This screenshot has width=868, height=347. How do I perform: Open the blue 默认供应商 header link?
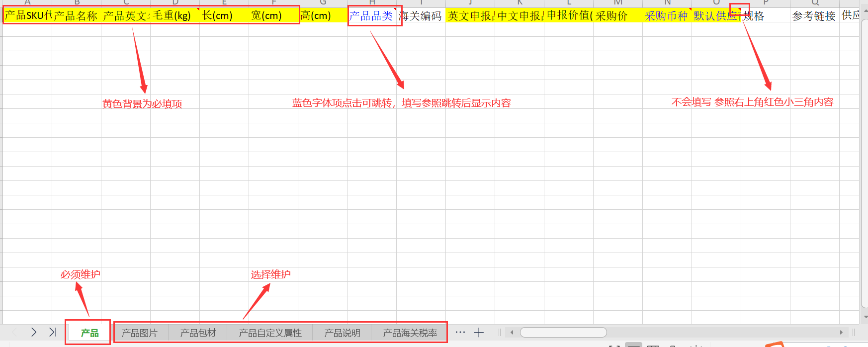coord(715,16)
